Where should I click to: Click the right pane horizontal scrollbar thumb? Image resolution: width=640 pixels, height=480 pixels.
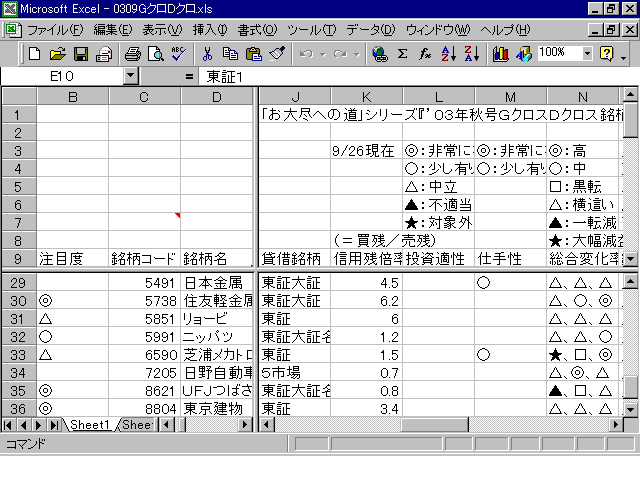(x=435, y=425)
